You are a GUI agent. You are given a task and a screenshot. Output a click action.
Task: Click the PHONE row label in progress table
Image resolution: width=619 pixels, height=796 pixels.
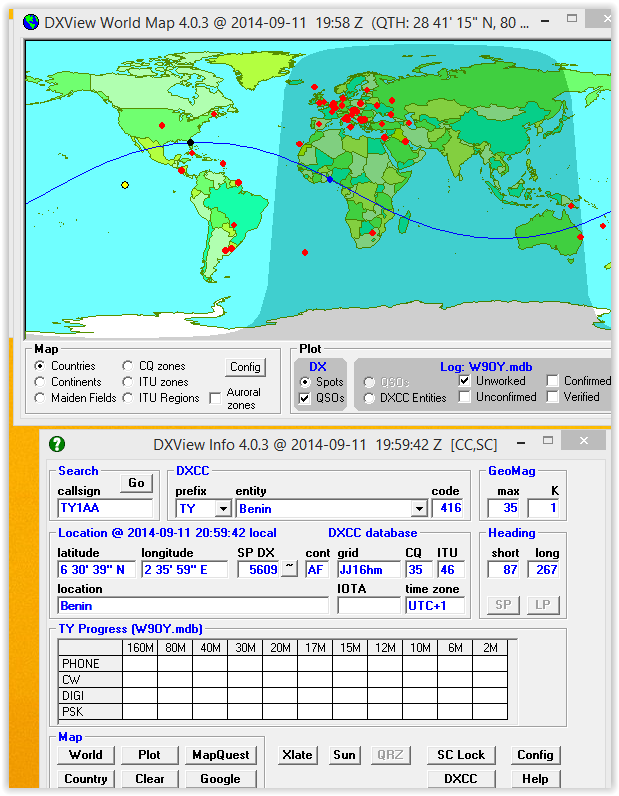click(90, 664)
